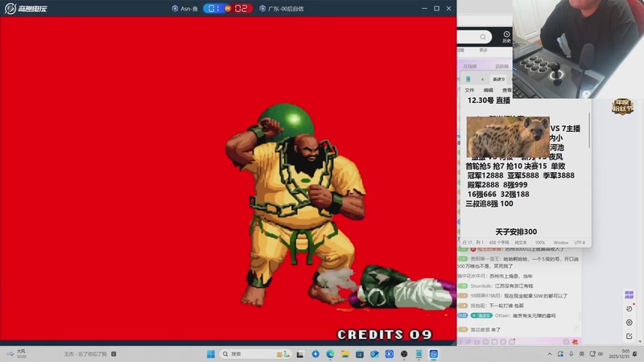Click the 天子安排300 text line
This screenshot has height=362, width=644.
pos(516,232)
